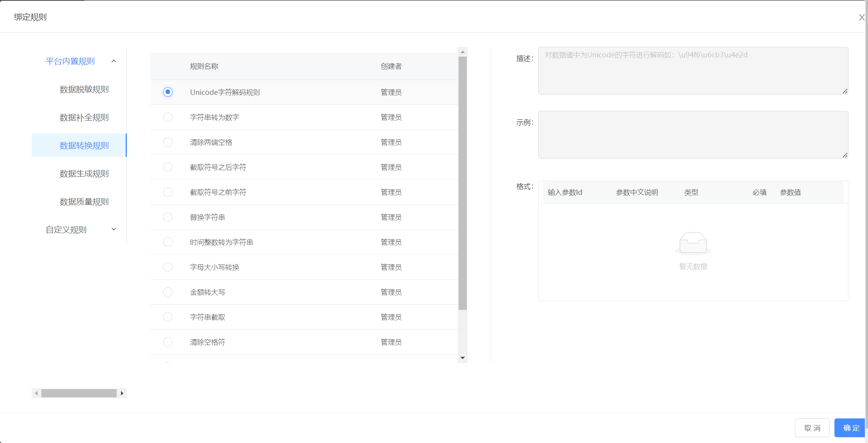The width and height of the screenshot is (868, 443).
Task: Select radio for 截取符号之后字符
Action: (168, 167)
